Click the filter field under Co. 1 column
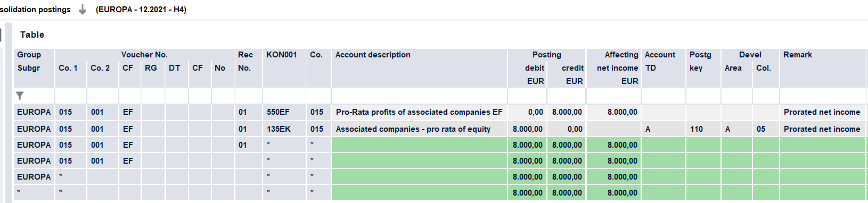Viewport: 868px width, 203px height. coord(70,96)
